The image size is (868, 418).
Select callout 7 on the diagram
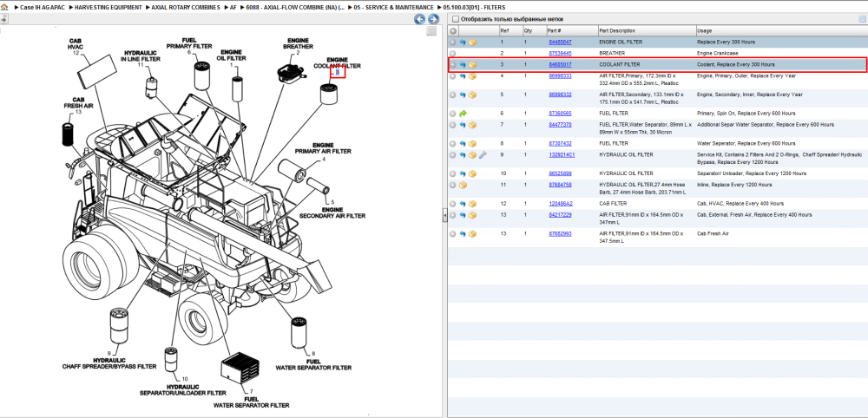tap(251, 392)
